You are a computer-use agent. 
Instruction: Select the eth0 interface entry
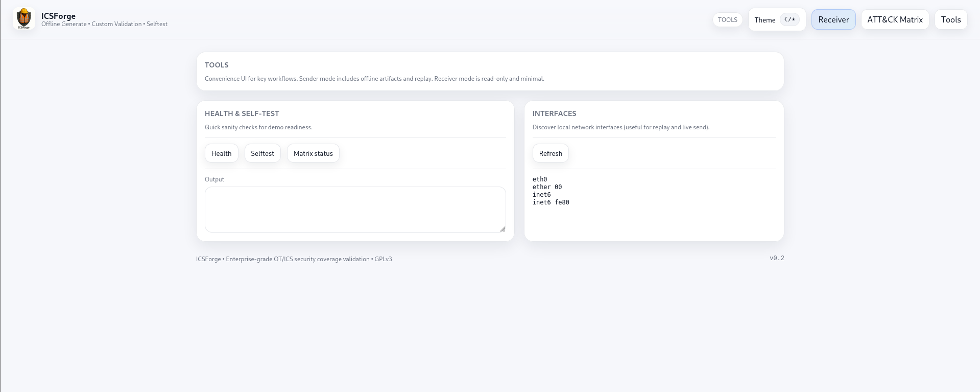pyautogui.click(x=539, y=179)
